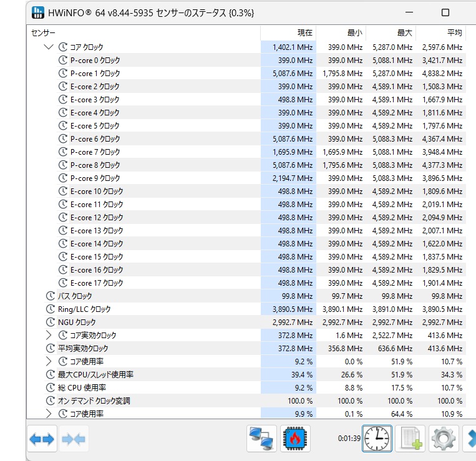Click the 1,402.1 MHz current value
The height and width of the screenshot is (461, 476).
click(x=293, y=47)
